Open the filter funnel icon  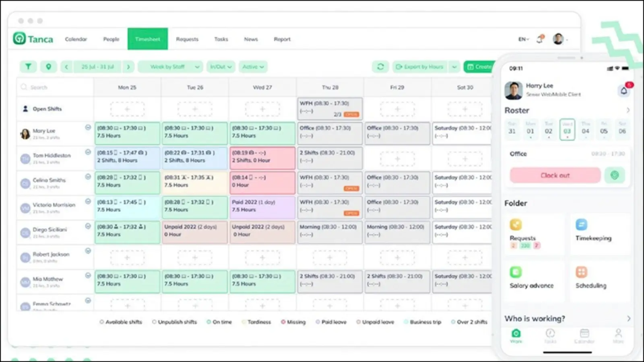click(28, 67)
